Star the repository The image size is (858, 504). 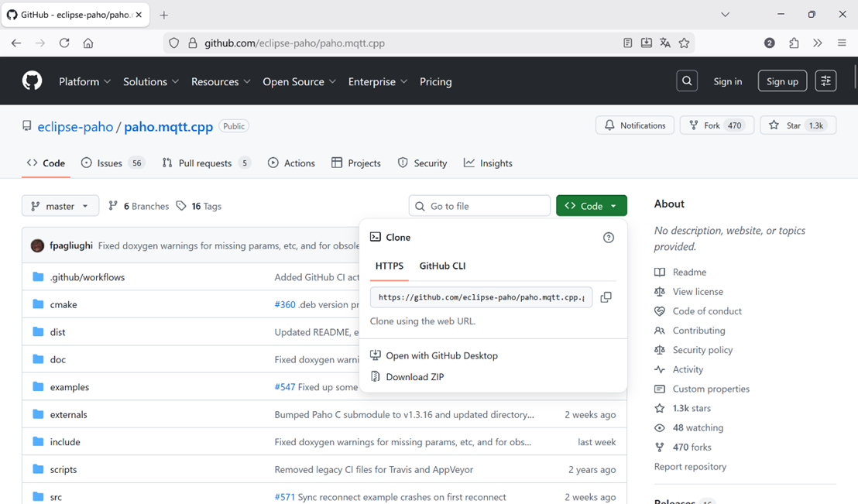coord(798,125)
